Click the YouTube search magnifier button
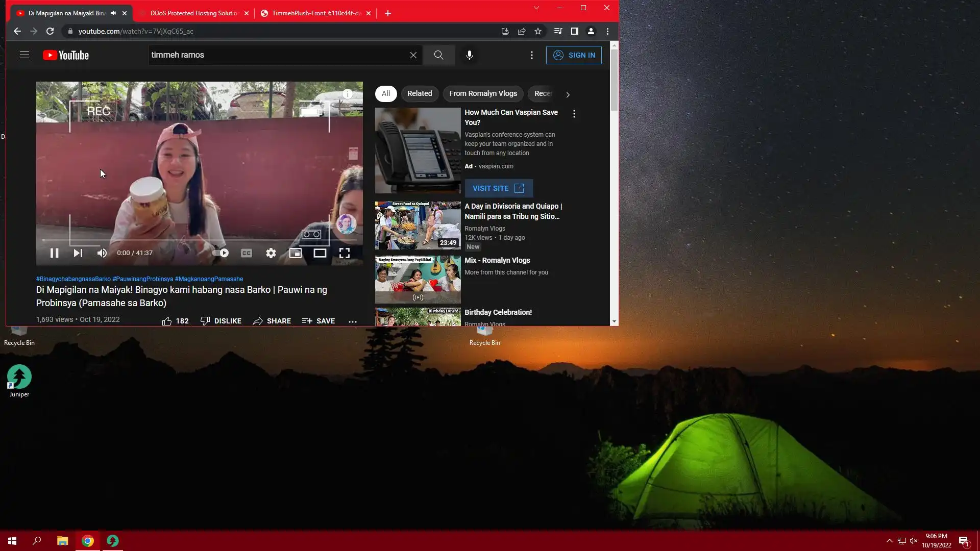980x551 pixels. tap(439, 55)
